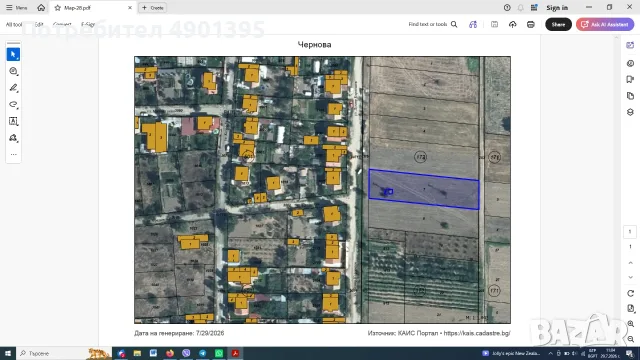The width and height of the screenshot is (640, 360).
Task: Activate the add text box tool
Action: tap(13, 121)
